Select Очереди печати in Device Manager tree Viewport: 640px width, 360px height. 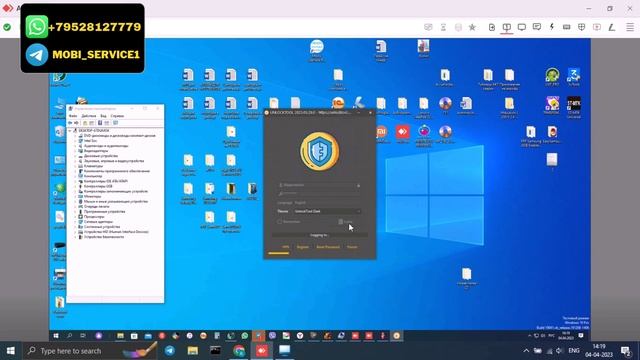coord(97,207)
